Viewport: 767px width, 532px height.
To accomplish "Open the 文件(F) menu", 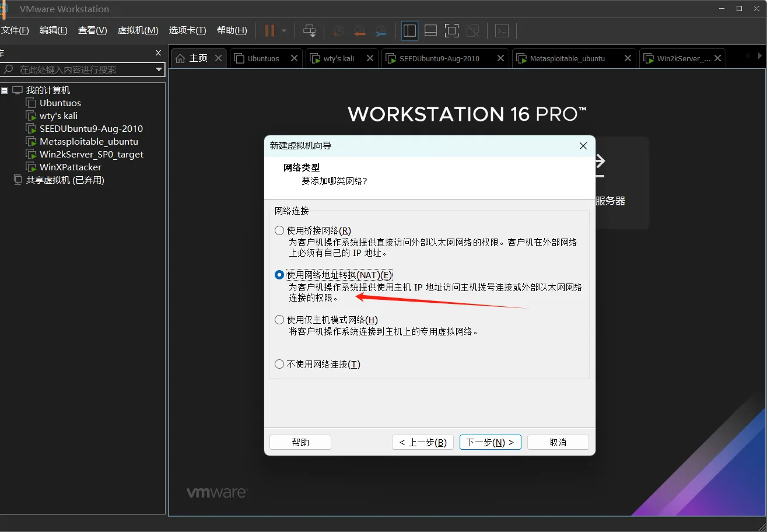I will click(15, 30).
